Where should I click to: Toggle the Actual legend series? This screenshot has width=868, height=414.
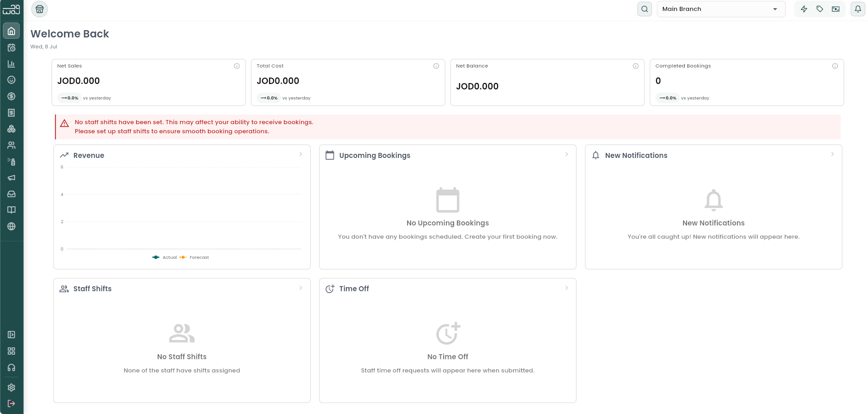164,257
